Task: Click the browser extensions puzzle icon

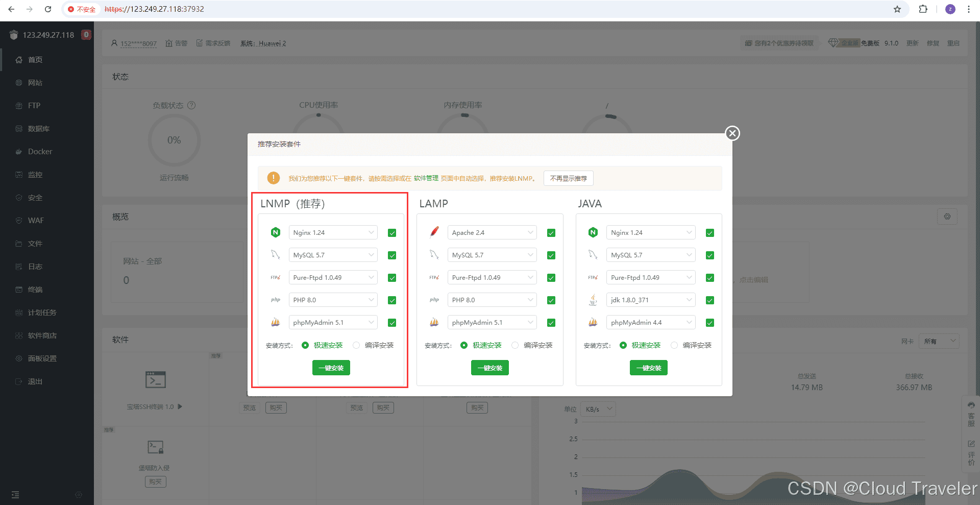Action: tap(923, 9)
